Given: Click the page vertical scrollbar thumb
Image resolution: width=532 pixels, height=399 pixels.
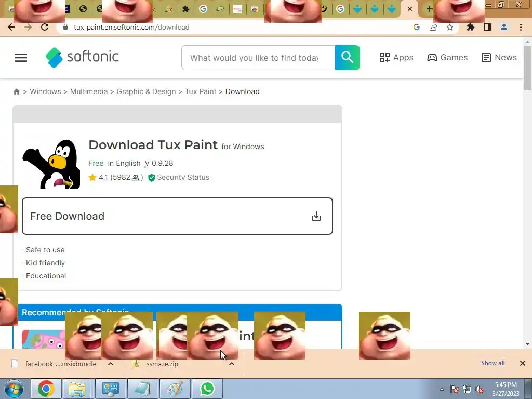Looking at the screenshot, I should 527,68.
